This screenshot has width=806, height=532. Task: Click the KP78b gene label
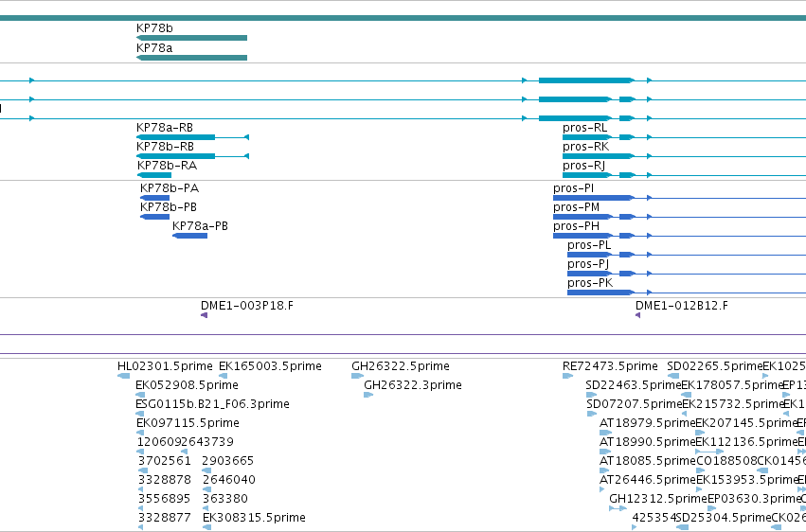(x=154, y=28)
